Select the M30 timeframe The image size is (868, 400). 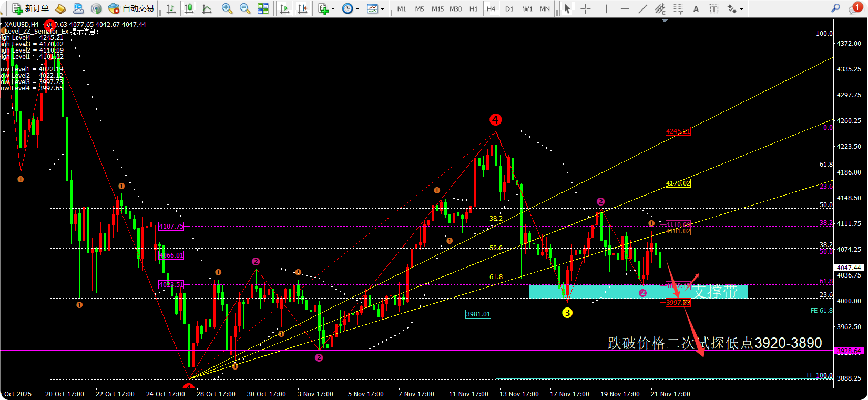456,8
